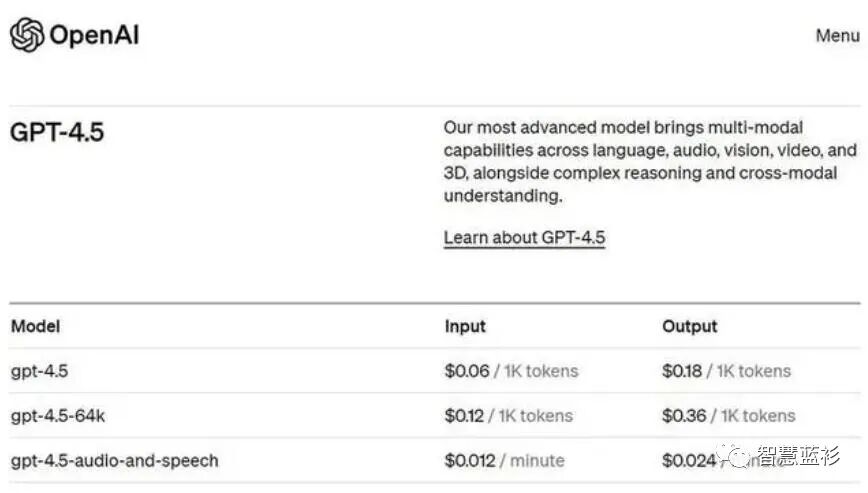Click the Output column header
The height and width of the screenshot is (493, 868).
(x=689, y=326)
